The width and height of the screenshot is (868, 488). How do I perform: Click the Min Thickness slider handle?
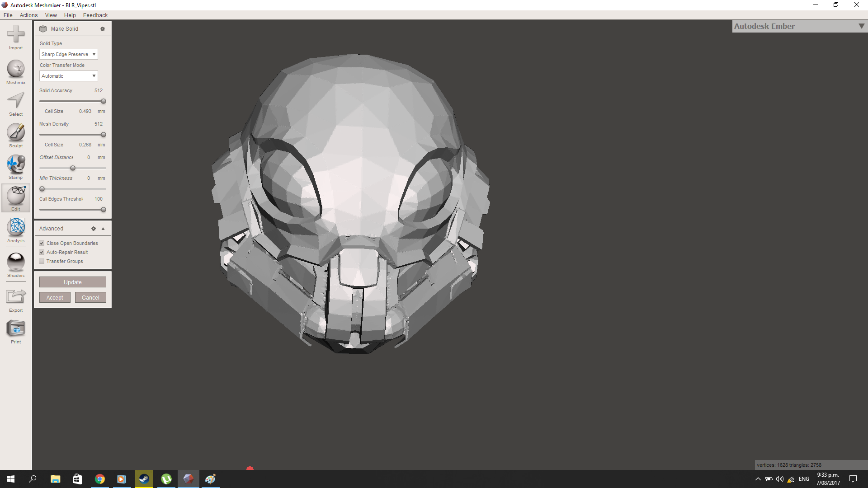coord(42,189)
